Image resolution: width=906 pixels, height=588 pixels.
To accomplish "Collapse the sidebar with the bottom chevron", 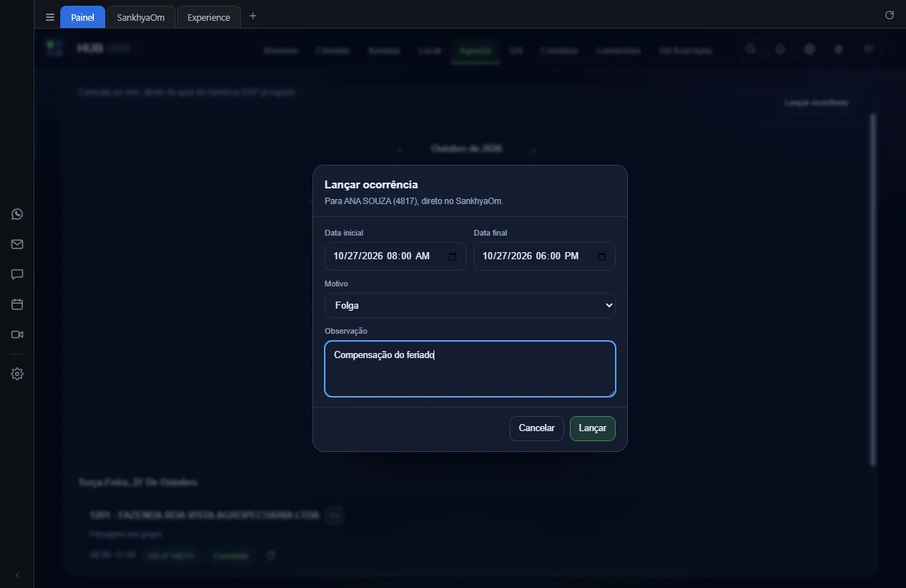I will [x=17, y=575].
